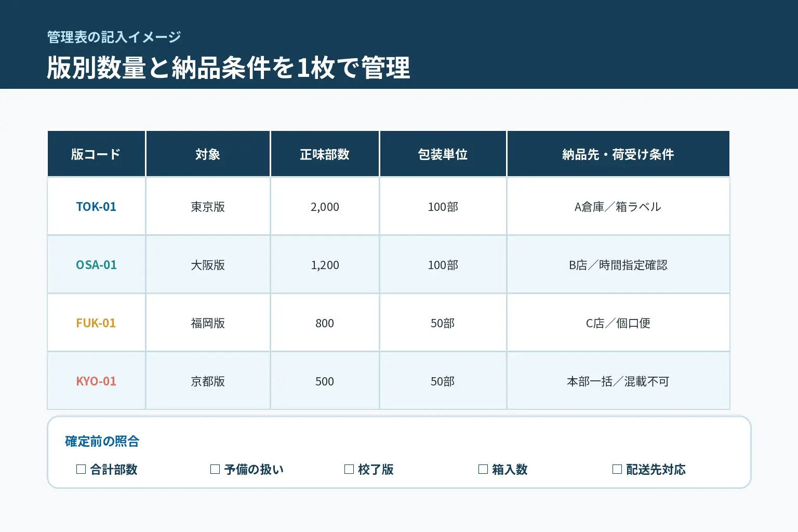Screen dimensions: 798x532
Task: Click the 確定前の照合 heading
Action: (x=102, y=442)
